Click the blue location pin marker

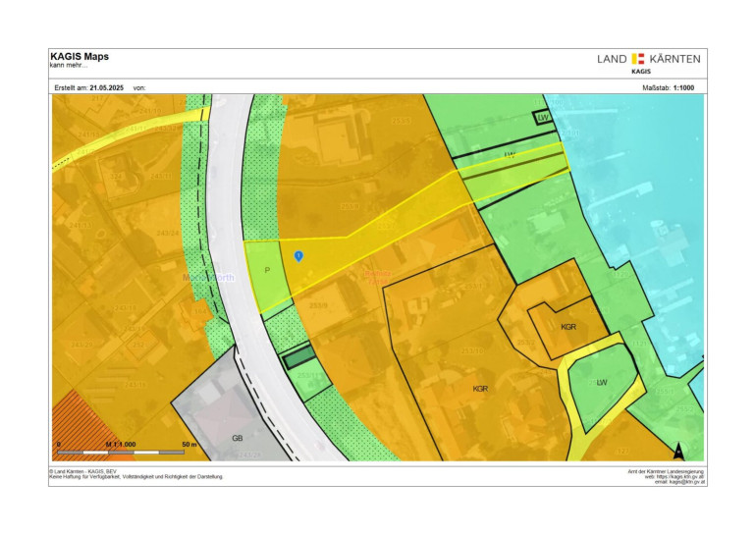tap(299, 256)
